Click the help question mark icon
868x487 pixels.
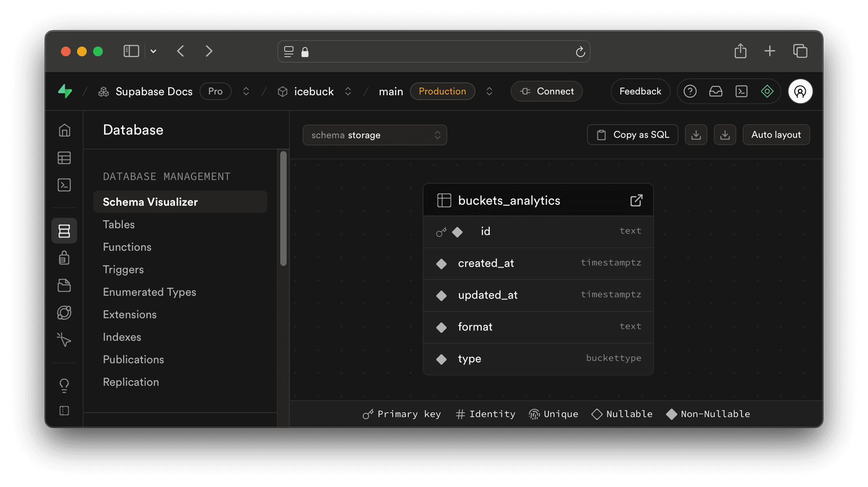coord(690,92)
